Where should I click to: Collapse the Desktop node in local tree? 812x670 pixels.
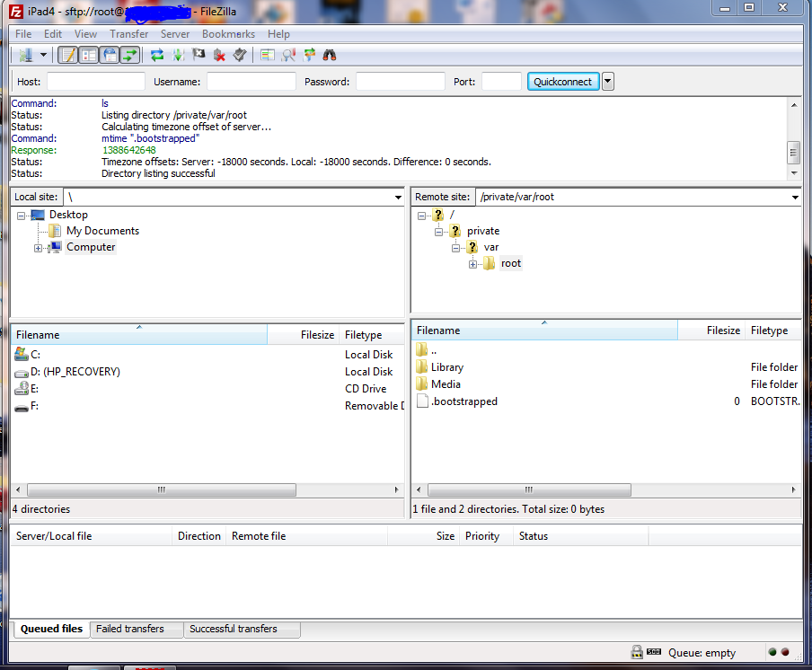pyautogui.click(x=21, y=216)
